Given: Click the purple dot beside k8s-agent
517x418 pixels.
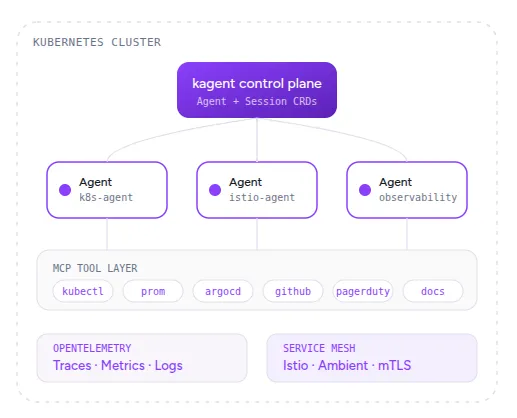Looking at the screenshot, I should click(x=65, y=190).
